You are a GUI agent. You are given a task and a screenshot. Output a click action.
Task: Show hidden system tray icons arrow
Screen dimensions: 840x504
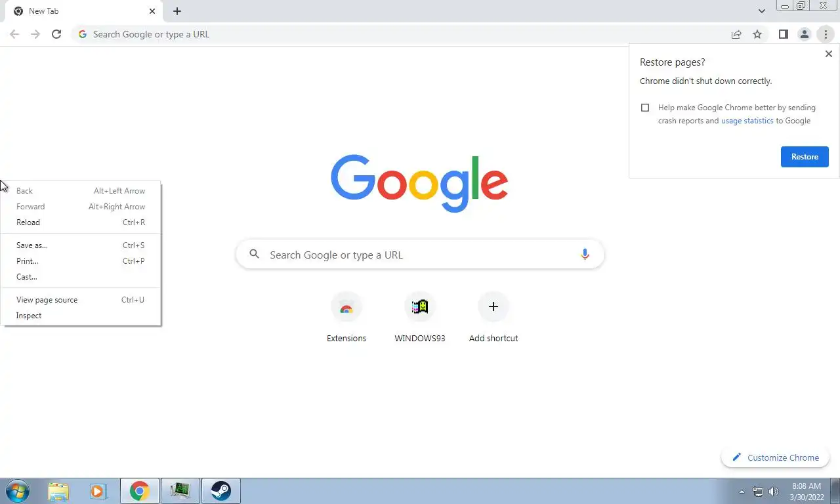[742, 492]
